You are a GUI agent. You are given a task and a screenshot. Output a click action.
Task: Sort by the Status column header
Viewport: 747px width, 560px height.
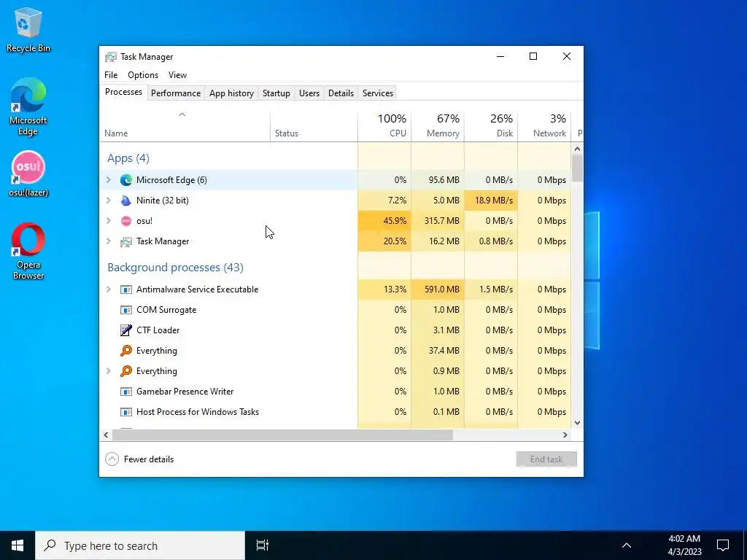click(314, 126)
